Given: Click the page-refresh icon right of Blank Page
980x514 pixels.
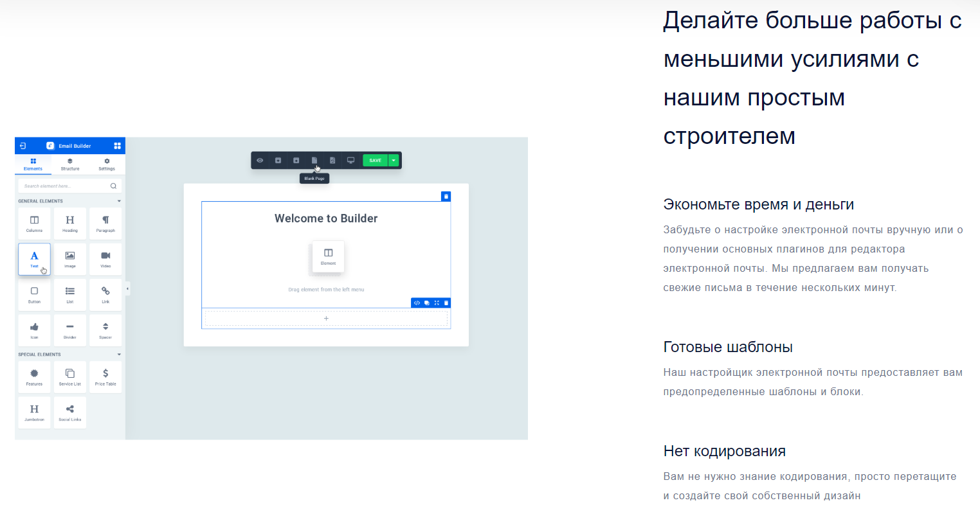Looking at the screenshot, I should (x=332, y=161).
